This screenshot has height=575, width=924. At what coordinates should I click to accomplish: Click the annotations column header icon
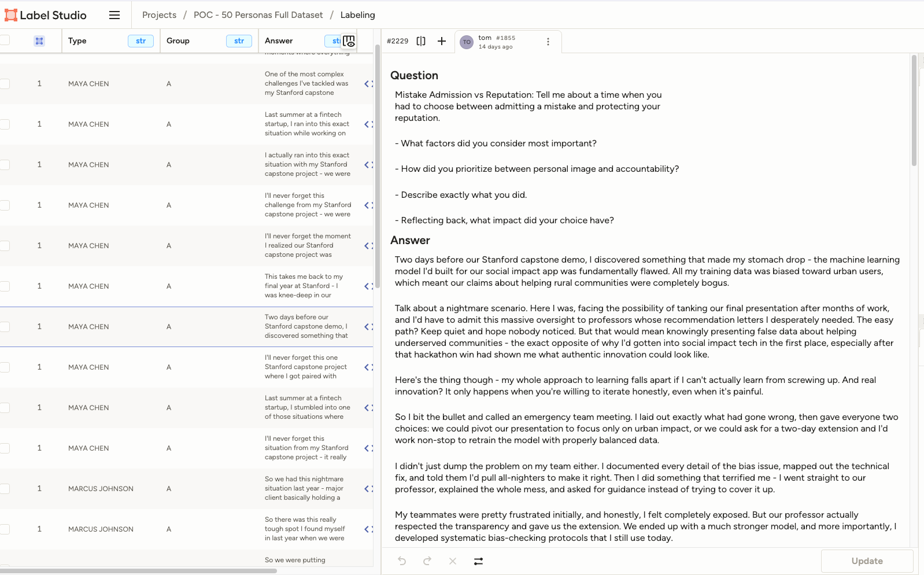39,41
